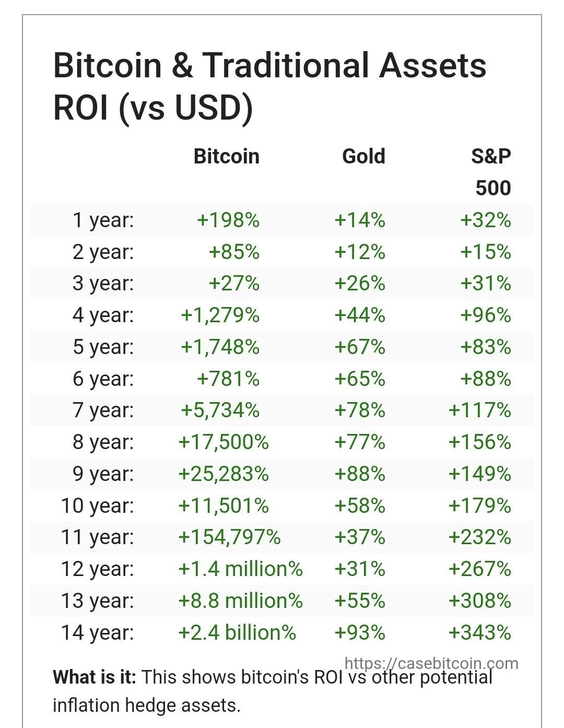This screenshot has width=564, height=728.
Task: Click S&P 500 +343% value
Action: 480,632
